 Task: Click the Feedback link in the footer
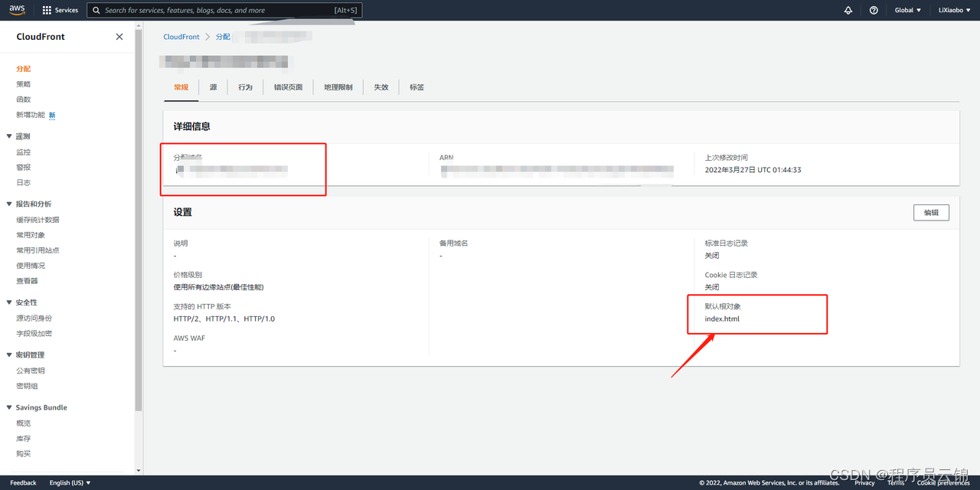(x=23, y=482)
